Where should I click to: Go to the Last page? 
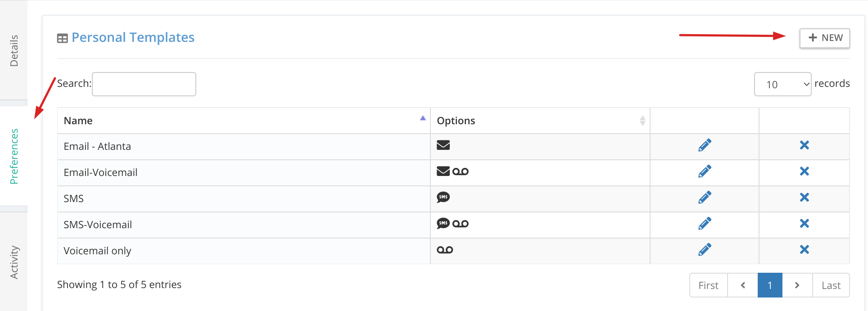[x=831, y=285]
